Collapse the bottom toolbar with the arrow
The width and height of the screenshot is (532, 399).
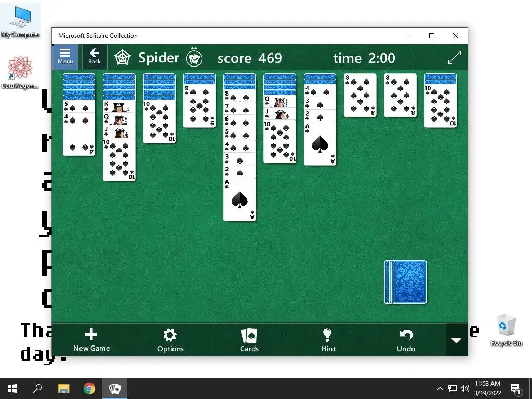456,340
